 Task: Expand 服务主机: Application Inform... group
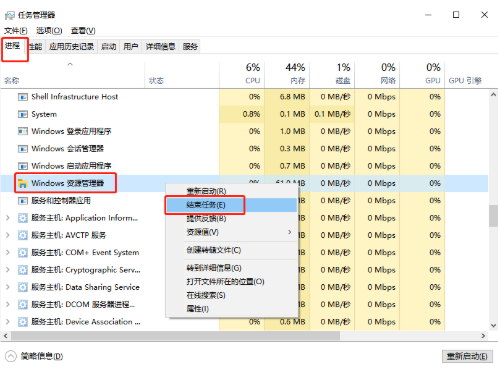pyautogui.click(x=7, y=218)
